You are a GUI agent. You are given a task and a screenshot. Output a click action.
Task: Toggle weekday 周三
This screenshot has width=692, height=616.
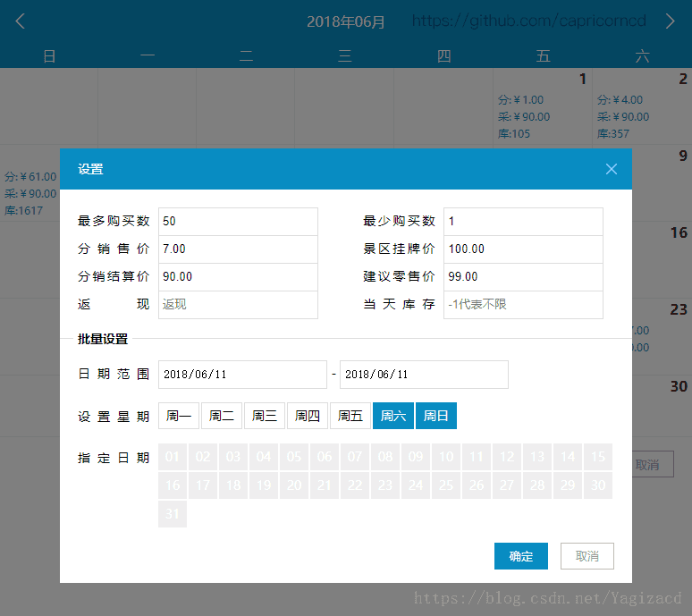[265, 416]
